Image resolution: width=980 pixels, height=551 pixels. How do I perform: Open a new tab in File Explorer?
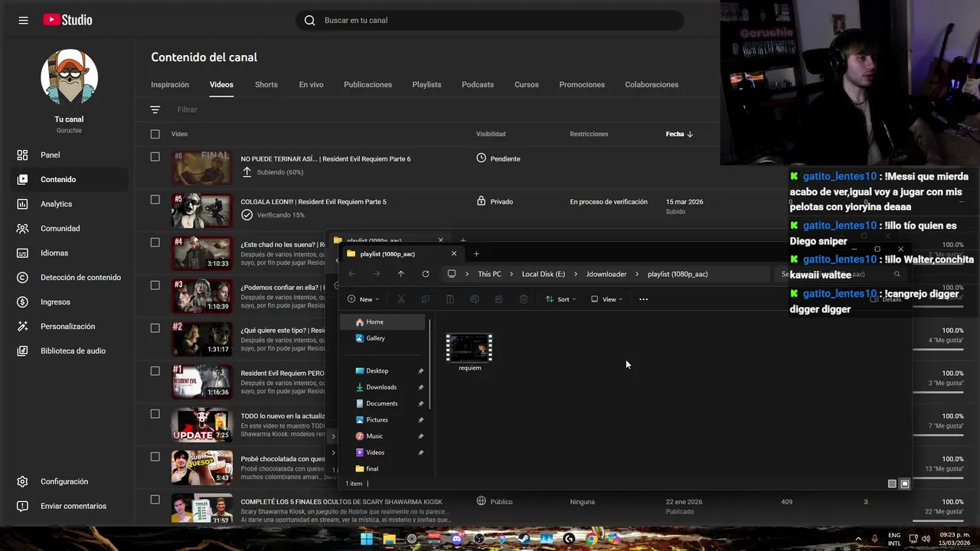pyautogui.click(x=476, y=253)
